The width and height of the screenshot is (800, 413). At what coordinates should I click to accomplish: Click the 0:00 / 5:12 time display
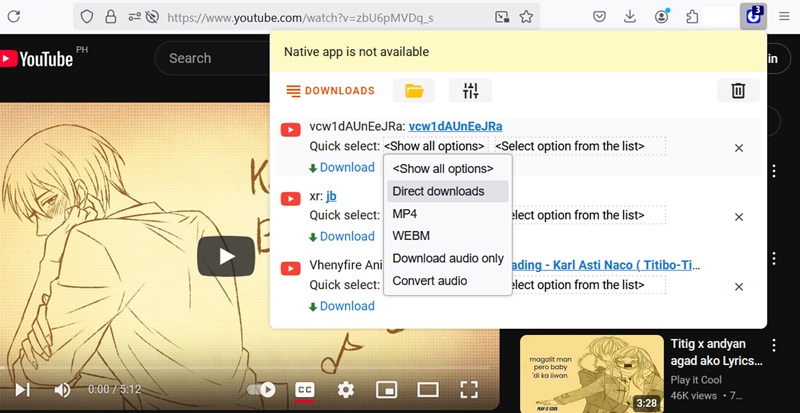point(114,390)
